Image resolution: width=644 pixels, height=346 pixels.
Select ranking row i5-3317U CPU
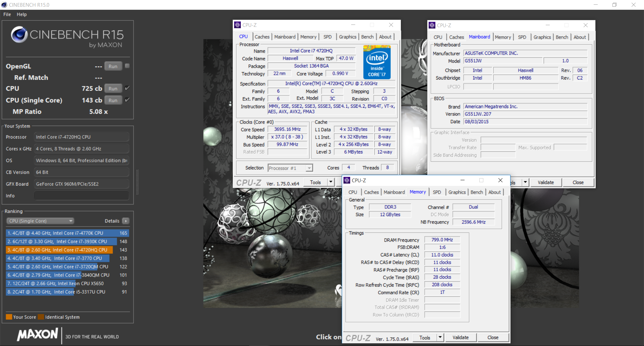pos(67,292)
